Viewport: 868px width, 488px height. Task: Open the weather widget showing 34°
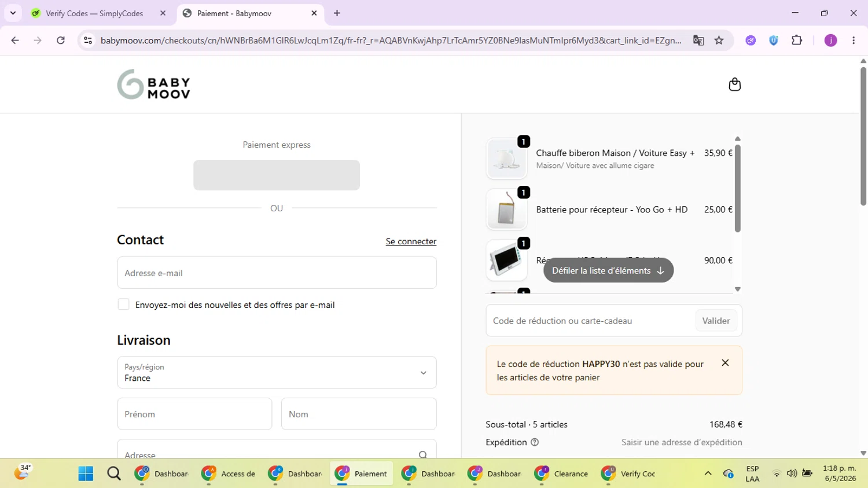23,472
